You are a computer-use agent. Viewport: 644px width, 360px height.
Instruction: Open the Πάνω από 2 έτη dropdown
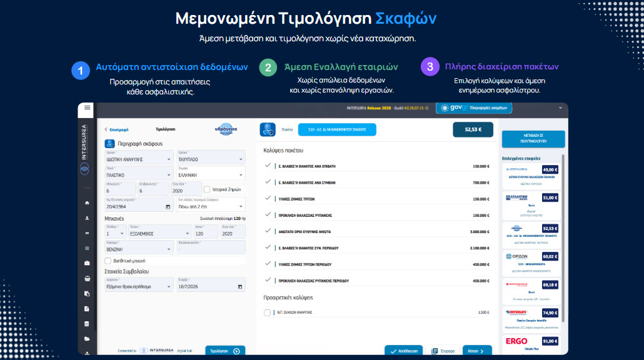click(x=211, y=204)
